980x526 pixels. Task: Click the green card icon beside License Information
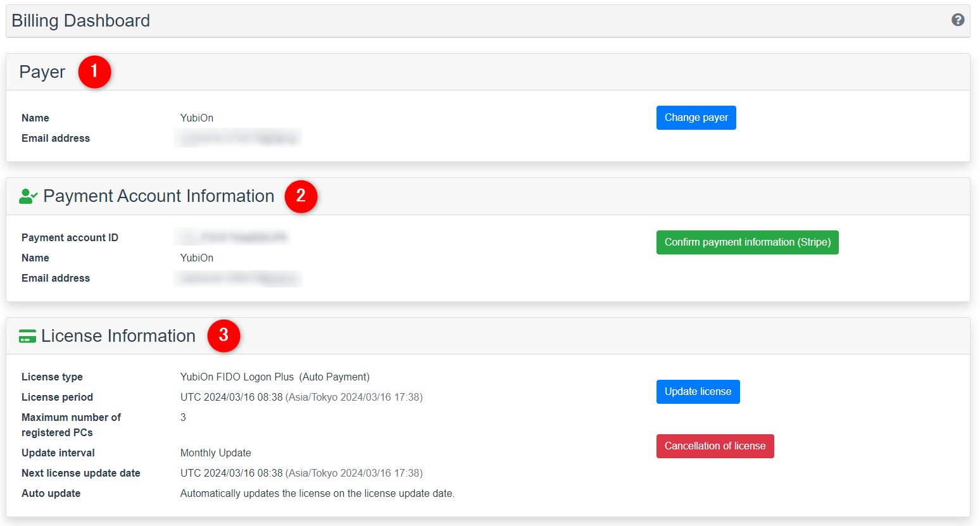pos(27,336)
